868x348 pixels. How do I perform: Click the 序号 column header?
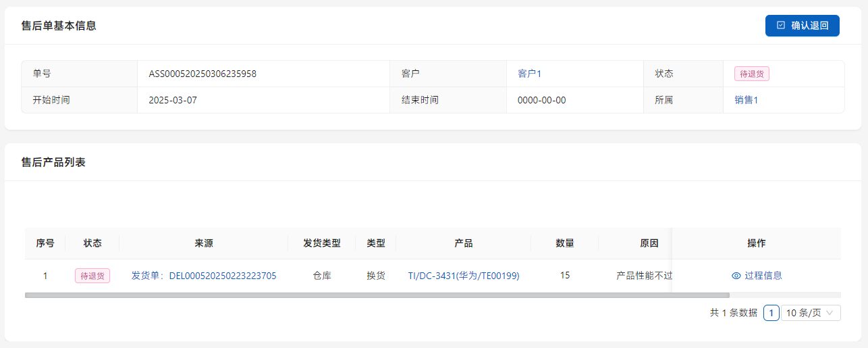(45, 243)
